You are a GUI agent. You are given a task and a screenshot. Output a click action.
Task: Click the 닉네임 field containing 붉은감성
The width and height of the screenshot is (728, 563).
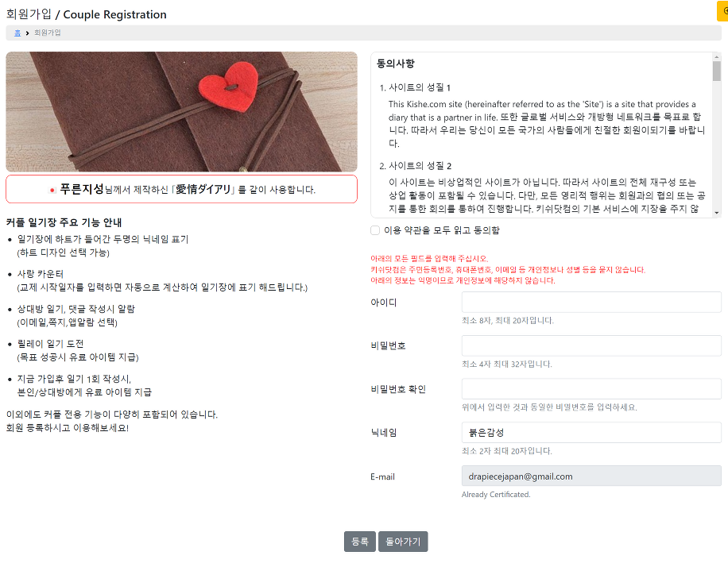point(591,433)
